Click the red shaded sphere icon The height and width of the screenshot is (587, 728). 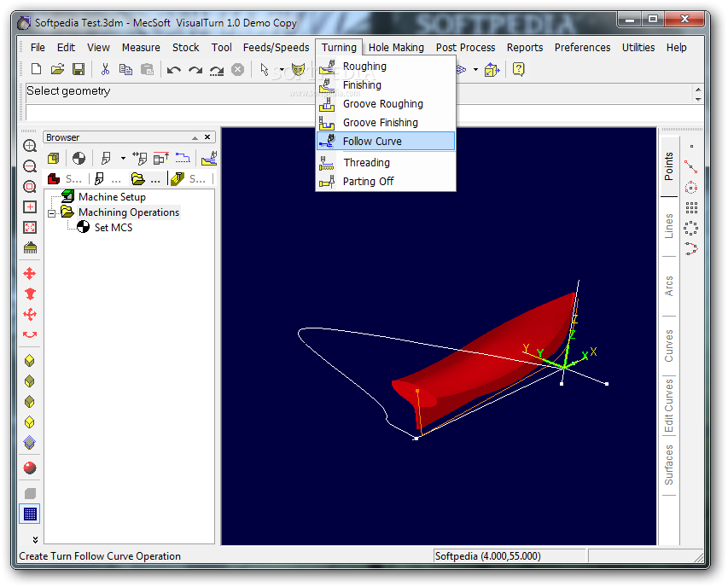click(x=30, y=468)
